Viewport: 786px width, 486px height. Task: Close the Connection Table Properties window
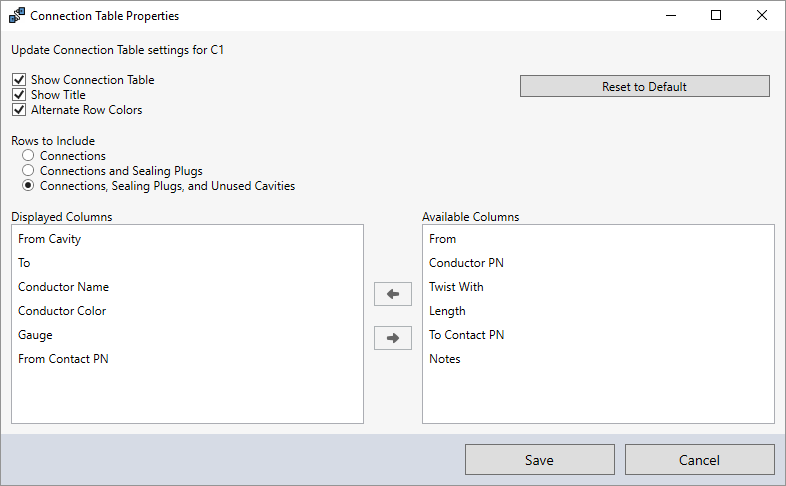tap(762, 16)
